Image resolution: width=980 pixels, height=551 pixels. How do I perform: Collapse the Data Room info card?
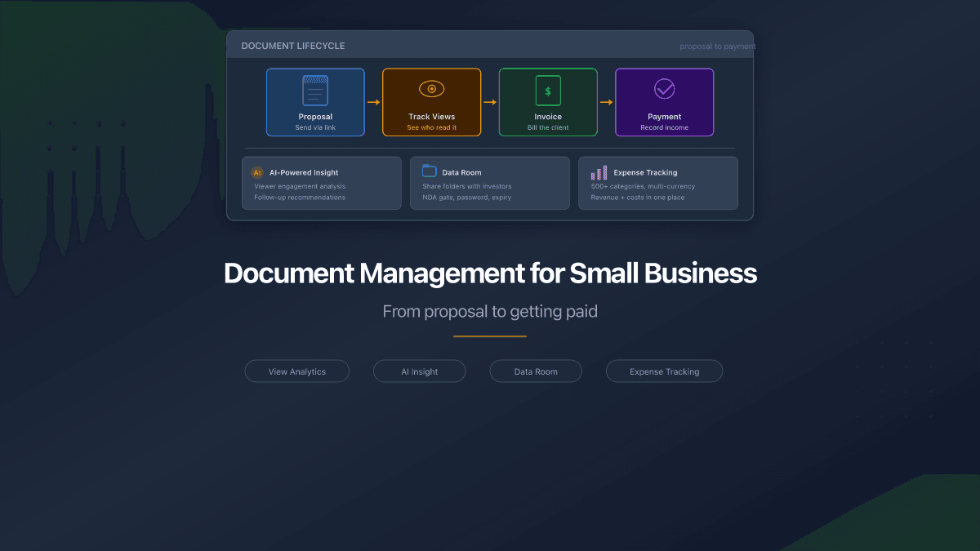489,183
